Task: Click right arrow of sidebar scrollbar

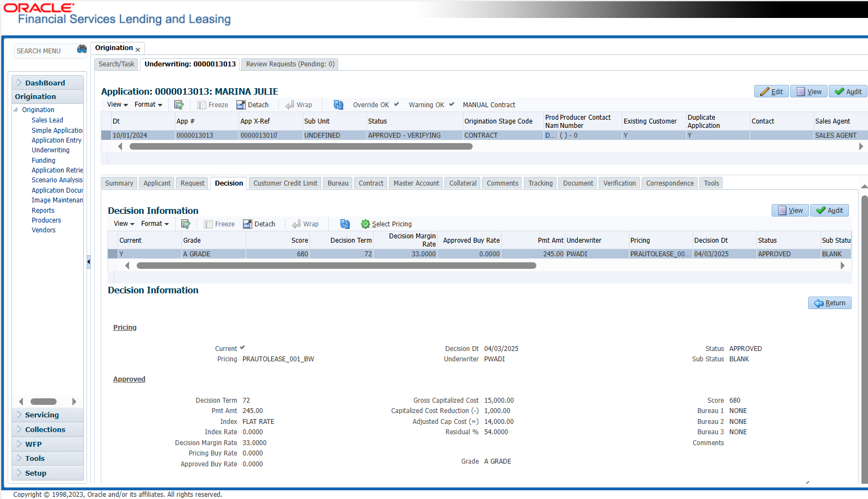Action: (x=74, y=402)
